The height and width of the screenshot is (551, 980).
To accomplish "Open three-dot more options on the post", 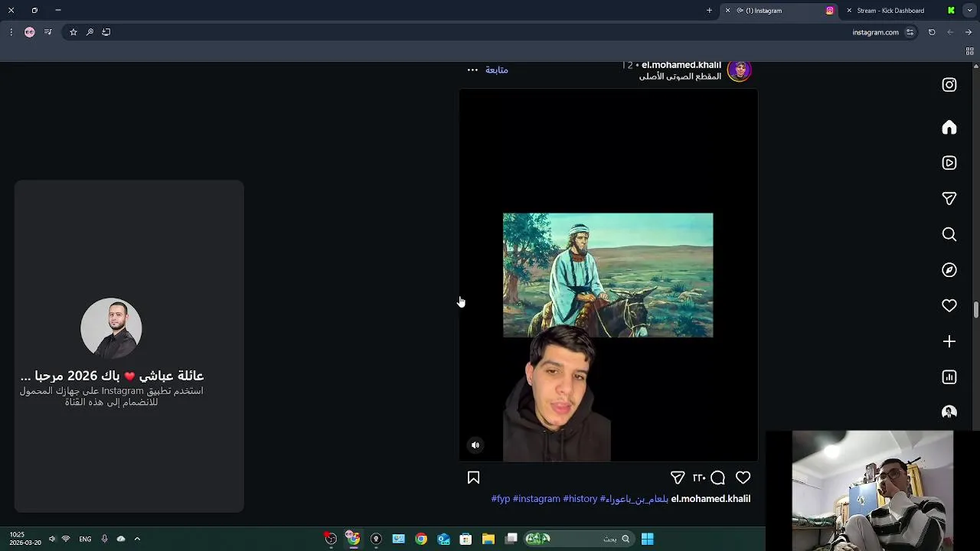I will [x=472, y=70].
